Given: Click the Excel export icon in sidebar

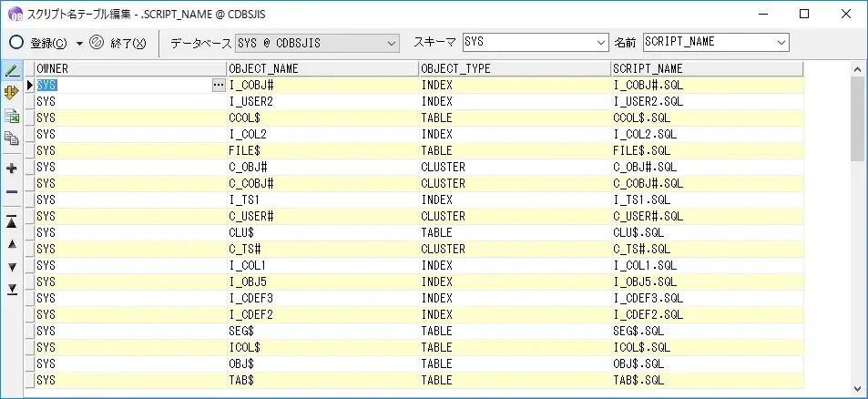Looking at the screenshot, I should 12,116.
